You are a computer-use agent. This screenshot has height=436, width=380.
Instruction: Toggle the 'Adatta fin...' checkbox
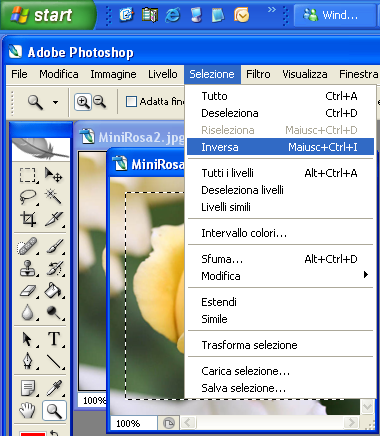131,101
